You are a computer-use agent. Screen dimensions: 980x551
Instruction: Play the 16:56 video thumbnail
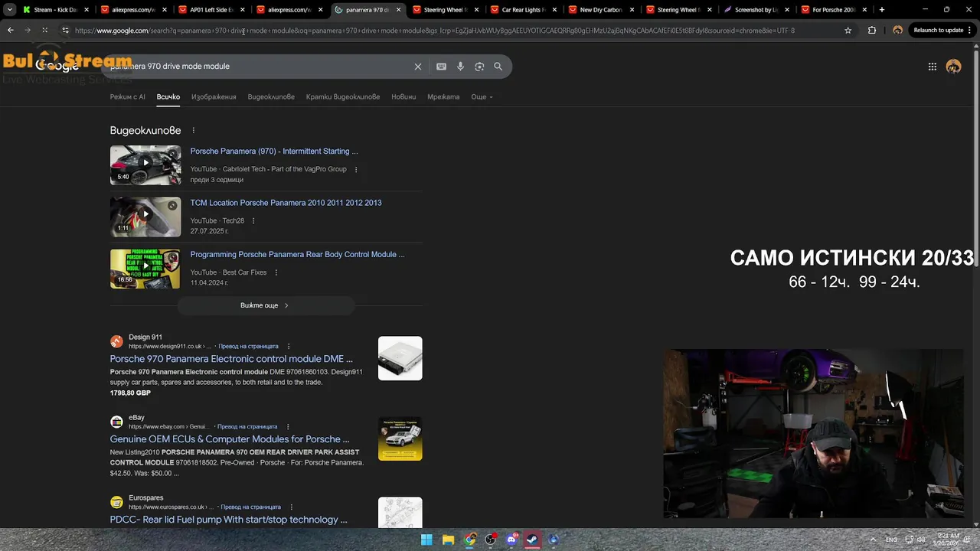pyautogui.click(x=145, y=269)
